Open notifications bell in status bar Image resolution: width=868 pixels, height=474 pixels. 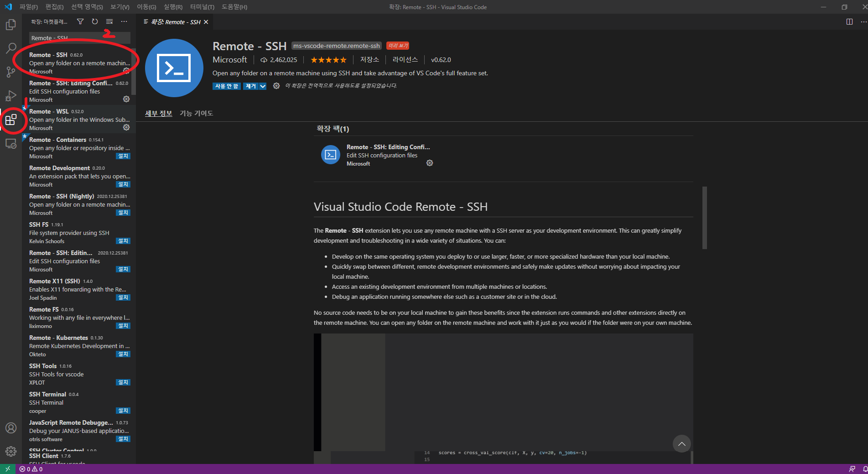tap(864, 469)
